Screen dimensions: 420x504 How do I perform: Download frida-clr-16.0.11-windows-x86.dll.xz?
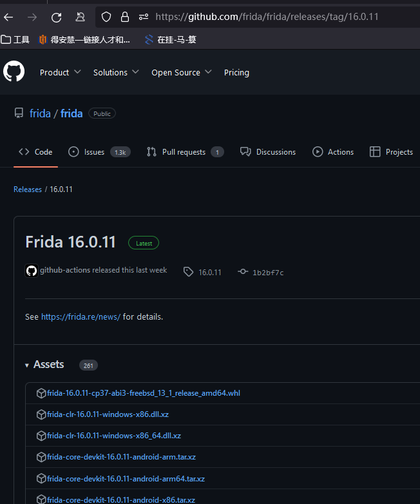(108, 414)
